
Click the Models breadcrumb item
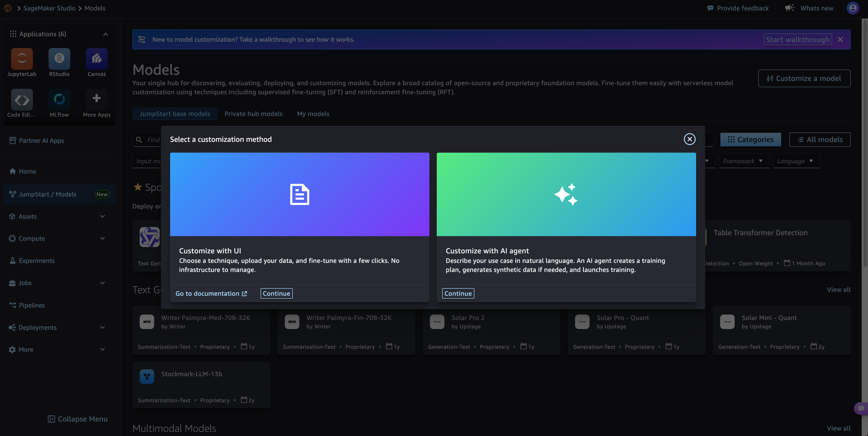pyautogui.click(x=95, y=8)
